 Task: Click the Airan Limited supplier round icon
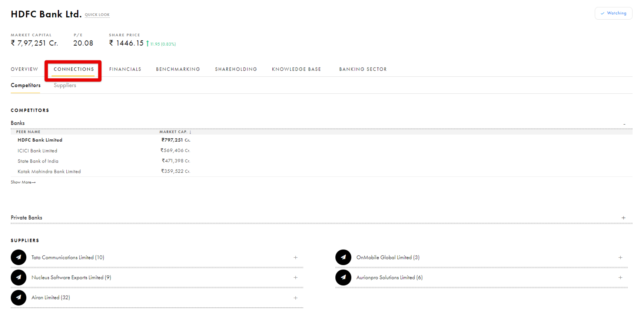(x=19, y=297)
